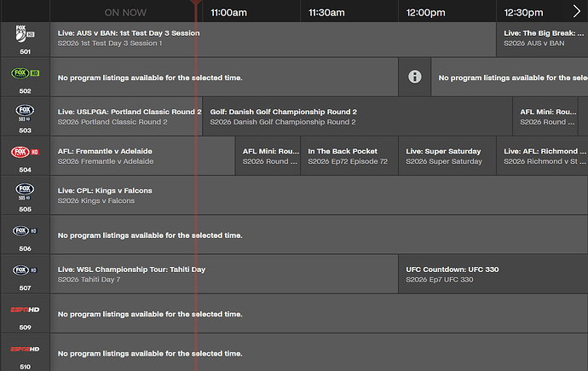Open Live: AFL: Richmond program
This screenshot has height=371, width=588.
tap(542, 156)
